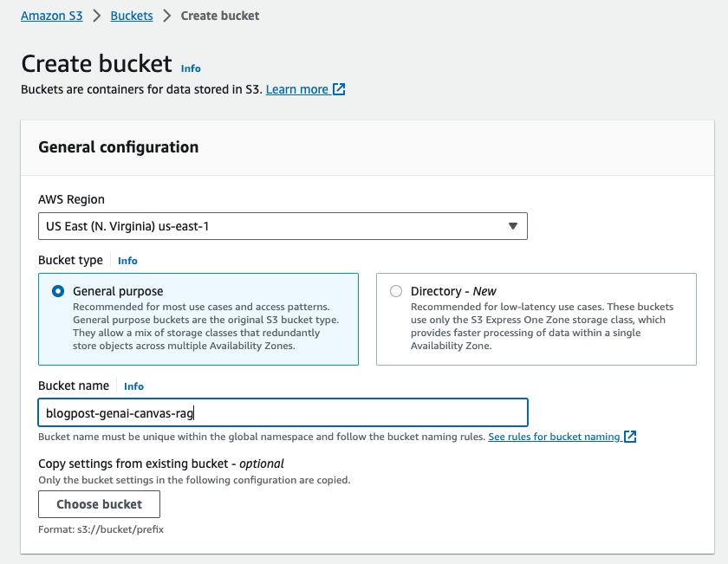Click the AWS Region dropdown arrow
728x564 pixels.
[512, 226]
